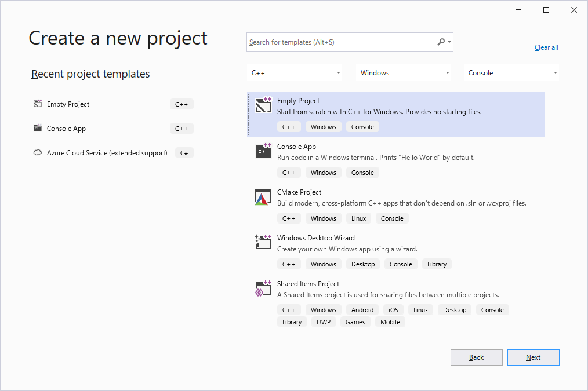Viewport: 588px width, 391px height.
Task: Click the search magnifier icon
Action: pyautogui.click(x=441, y=42)
